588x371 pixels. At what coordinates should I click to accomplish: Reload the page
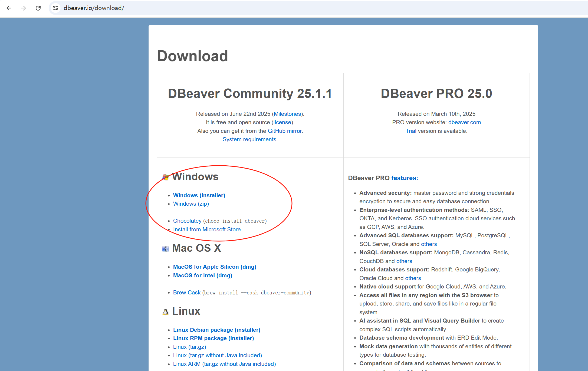[38, 8]
